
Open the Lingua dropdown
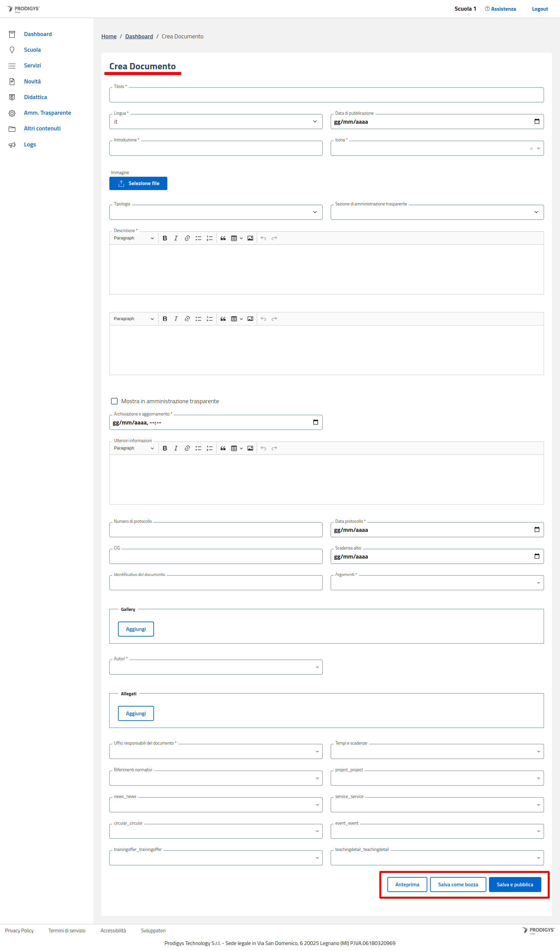[215, 121]
